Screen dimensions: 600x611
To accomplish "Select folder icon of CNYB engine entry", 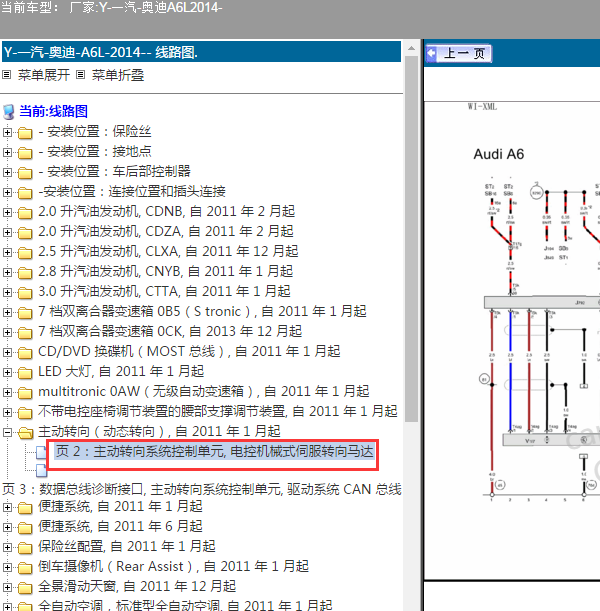I will 25,273.
